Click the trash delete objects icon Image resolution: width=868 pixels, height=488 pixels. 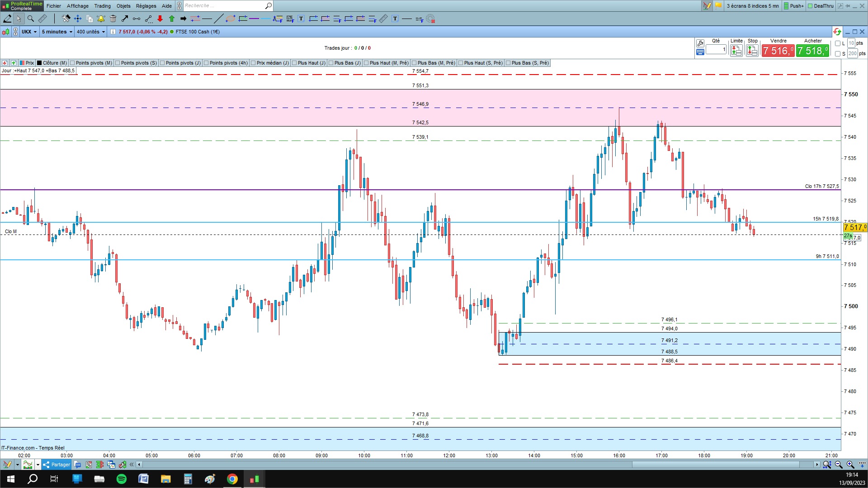(113, 19)
